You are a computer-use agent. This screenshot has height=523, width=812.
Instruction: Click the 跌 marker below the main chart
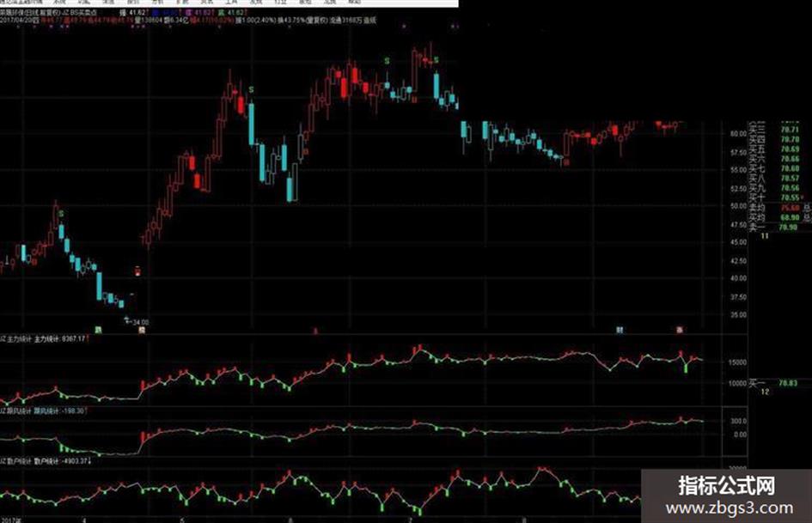99,330
